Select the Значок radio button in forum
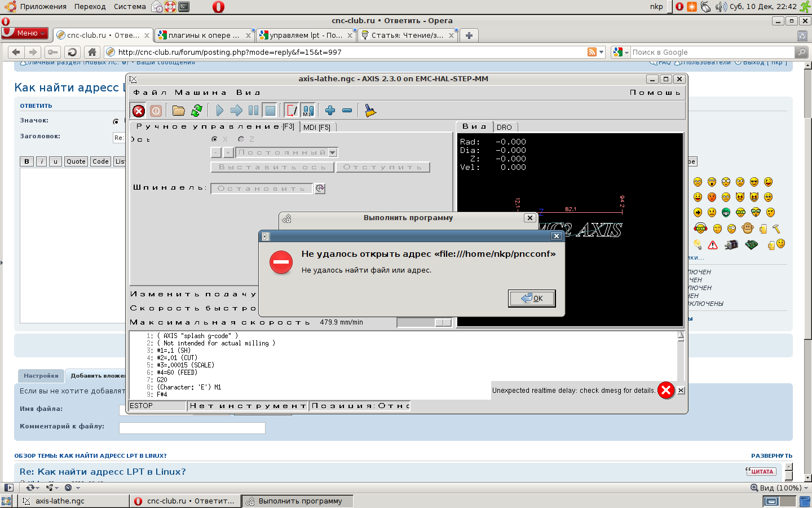This screenshot has height=508, width=812. pos(116,121)
